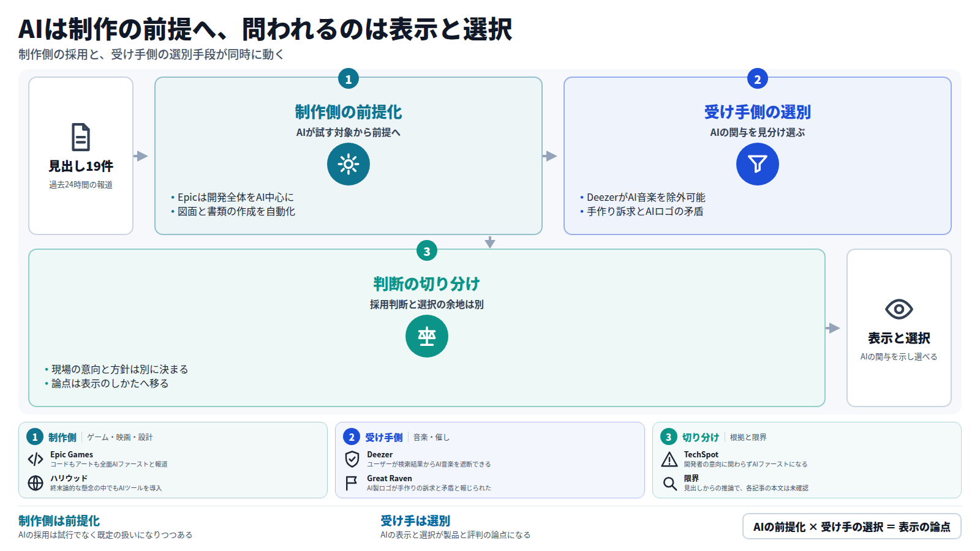The height and width of the screenshot is (551, 980).
Task: Click the caption AIの関与を示し選べる
Action: tap(899, 357)
